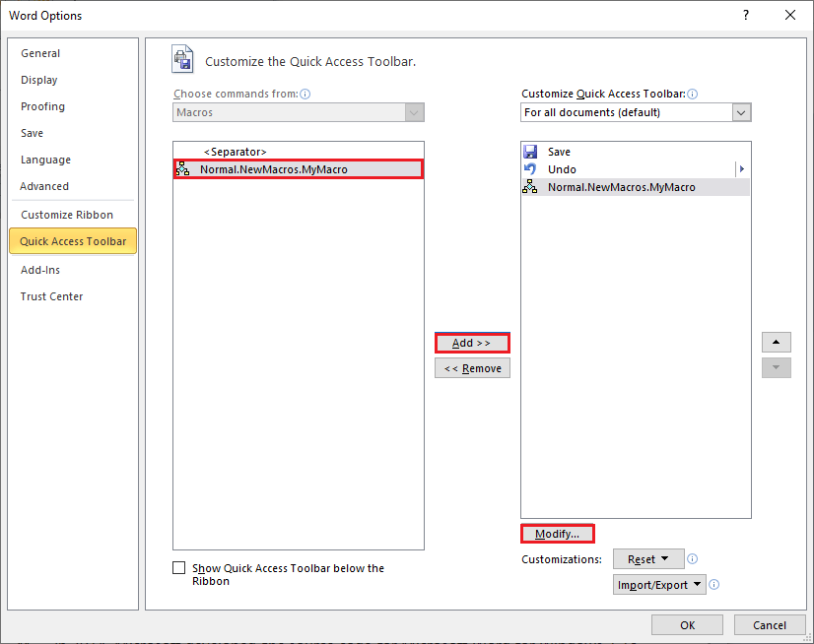The height and width of the screenshot is (644, 814).
Task: Click the << Remove button
Action: tap(472, 368)
